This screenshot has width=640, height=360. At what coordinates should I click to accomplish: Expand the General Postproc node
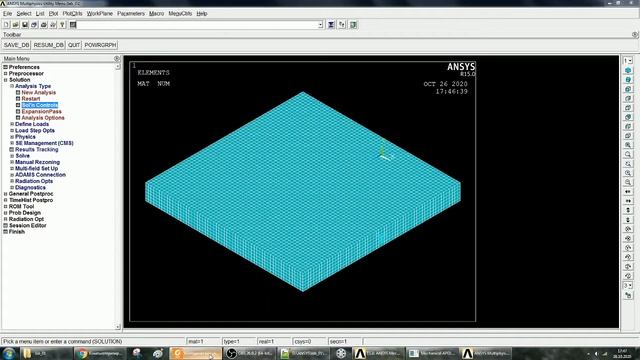(6, 194)
